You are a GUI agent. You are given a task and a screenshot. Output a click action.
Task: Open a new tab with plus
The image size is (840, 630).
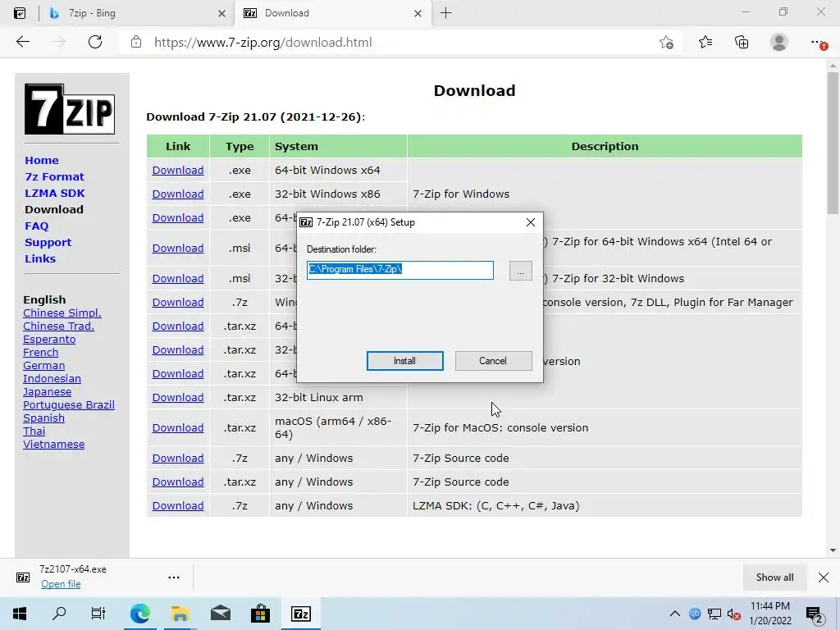pos(445,13)
